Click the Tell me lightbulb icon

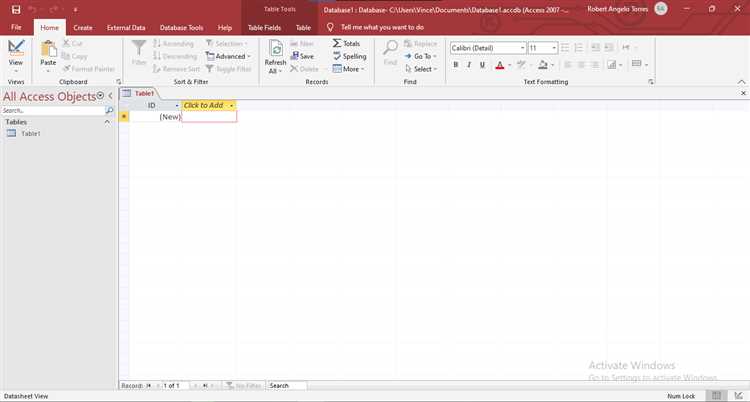(330, 27)
